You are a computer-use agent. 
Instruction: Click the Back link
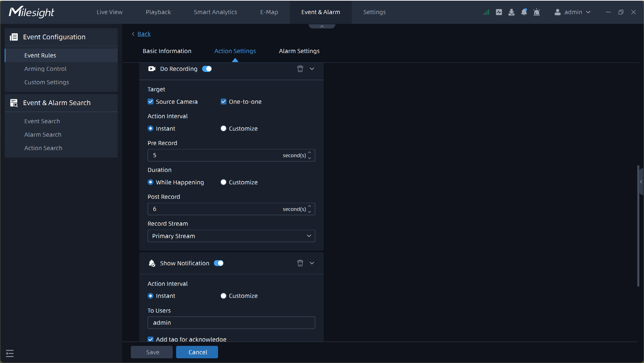[144, 34]
